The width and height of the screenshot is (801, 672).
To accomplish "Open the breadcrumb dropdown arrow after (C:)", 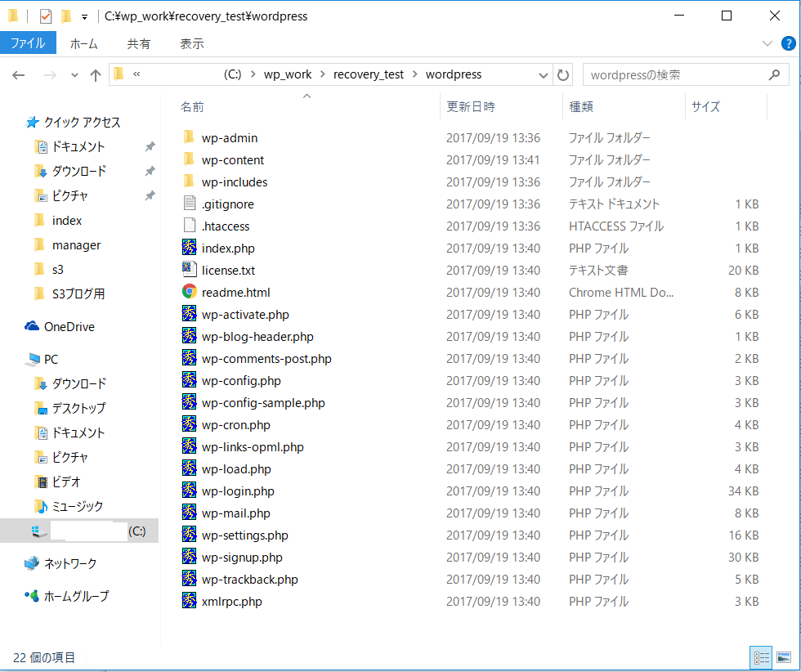I will 253,74.
